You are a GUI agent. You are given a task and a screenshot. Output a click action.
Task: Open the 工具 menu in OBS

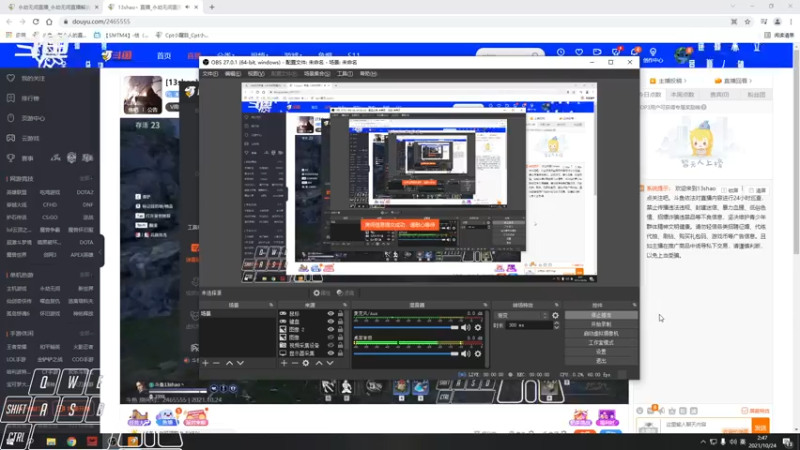(344, 74)
